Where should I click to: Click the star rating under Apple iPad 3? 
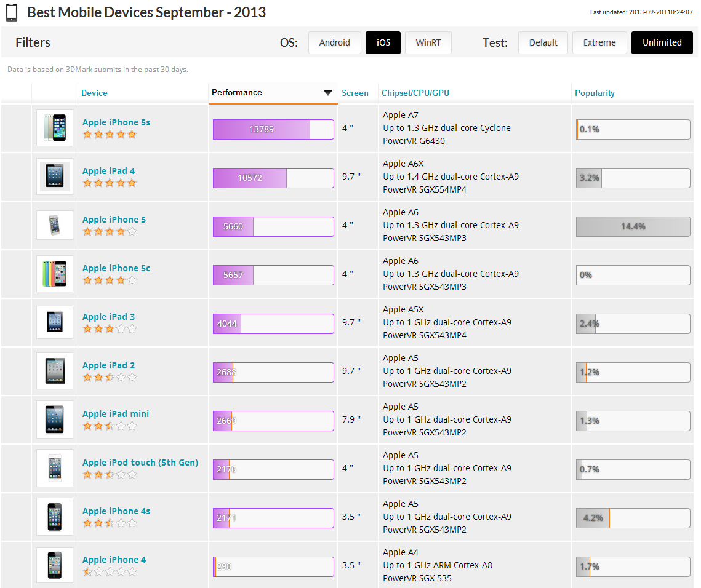[x=110, y=329]
